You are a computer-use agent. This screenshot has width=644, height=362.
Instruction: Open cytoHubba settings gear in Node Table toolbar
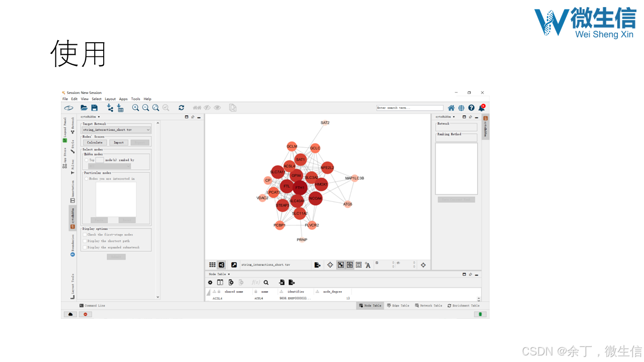tap(210, 283)
